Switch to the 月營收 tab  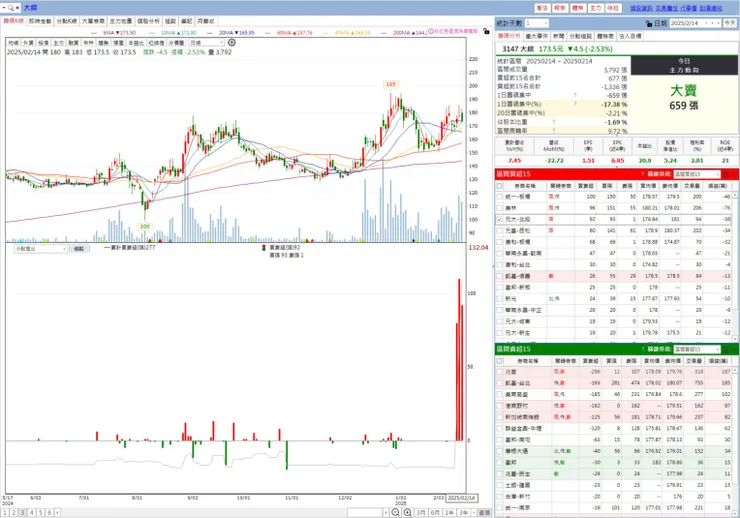(x=205, y=21)
